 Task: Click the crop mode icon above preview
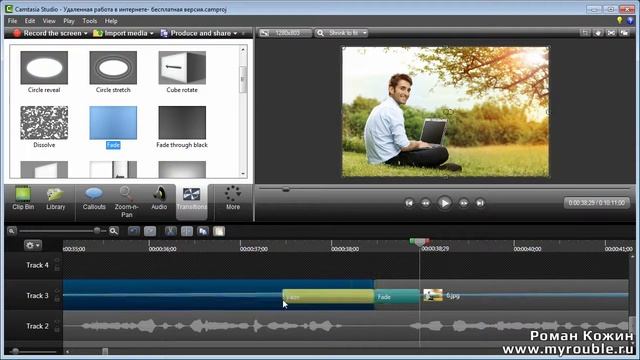585,33
